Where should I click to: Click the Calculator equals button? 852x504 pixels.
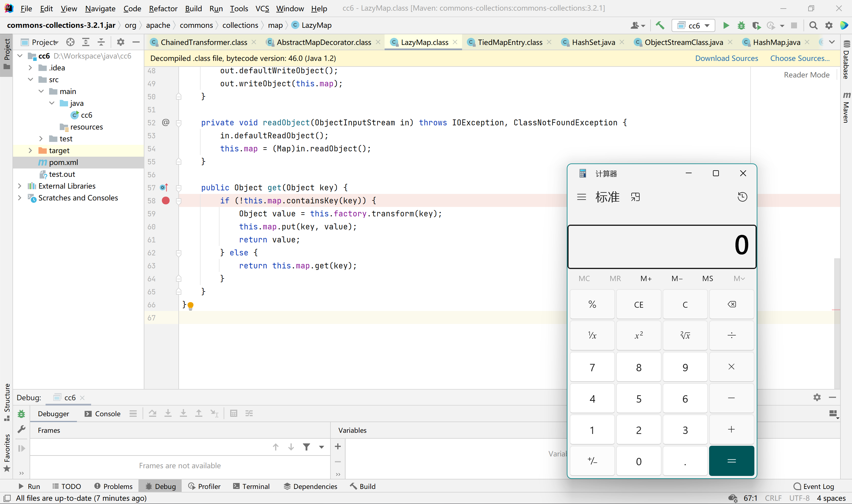(x=731, y=461)
